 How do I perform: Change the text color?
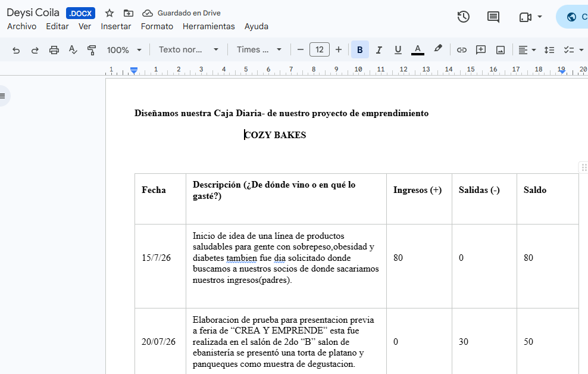[417, 49]
